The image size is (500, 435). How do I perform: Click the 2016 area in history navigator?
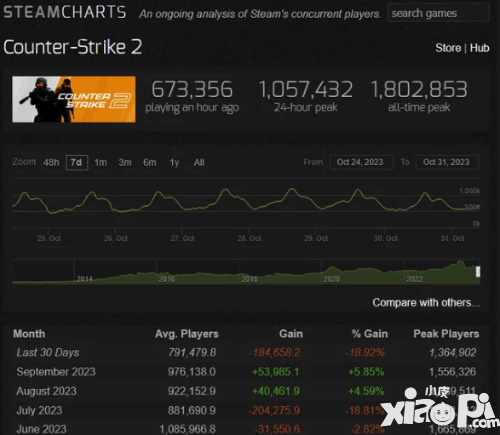click(166, 279)
